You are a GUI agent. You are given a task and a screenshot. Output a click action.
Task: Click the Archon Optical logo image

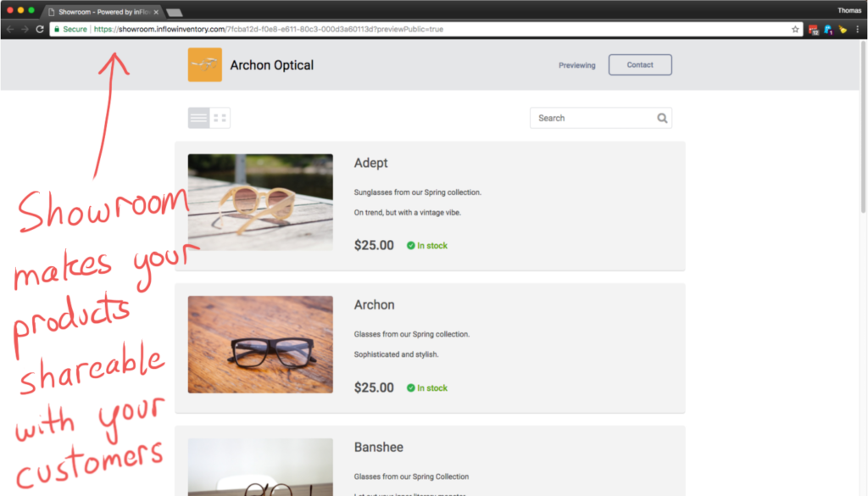click(x=205, y=64)
